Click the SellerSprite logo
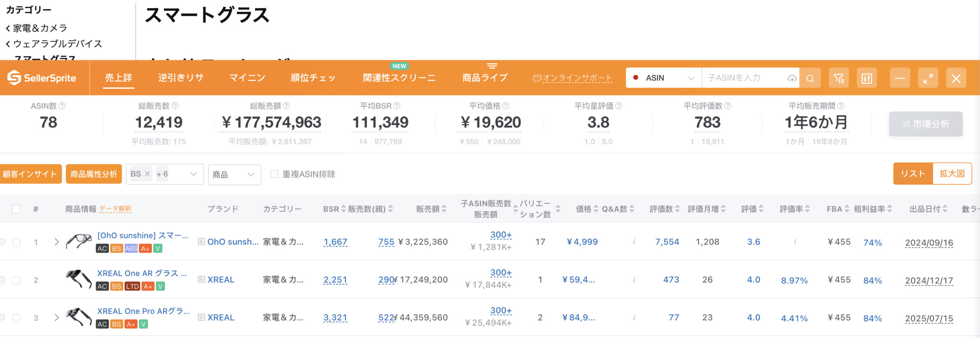The height and width of the screenshot is (338, 980). point(42,78)
